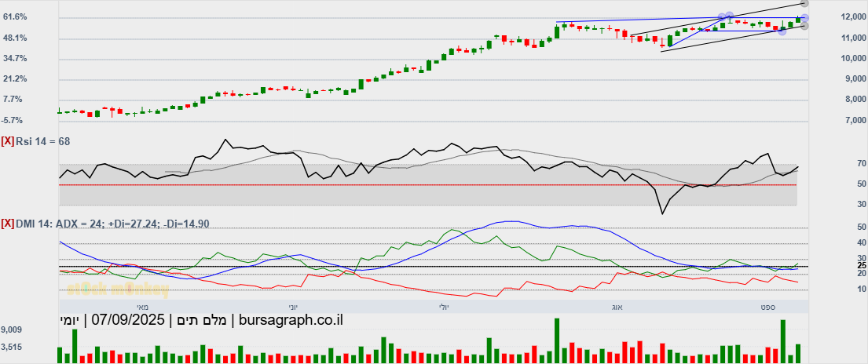This screenshot has width=868, height=364.
Task: Remove the DMI 14 indicator via its [X]
Action: tap(8, 224)
